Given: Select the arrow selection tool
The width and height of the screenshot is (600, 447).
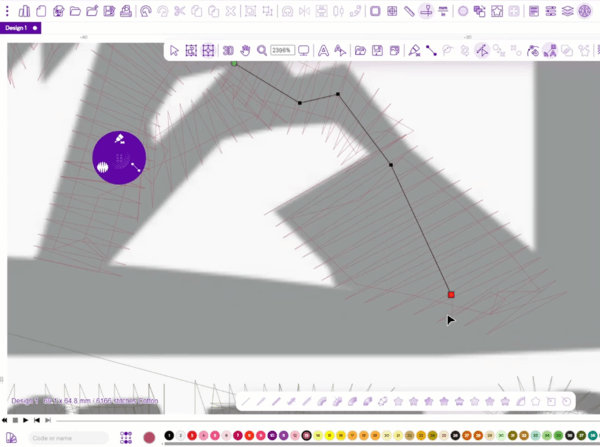Looking at the screenshot, I should (174, 50).
